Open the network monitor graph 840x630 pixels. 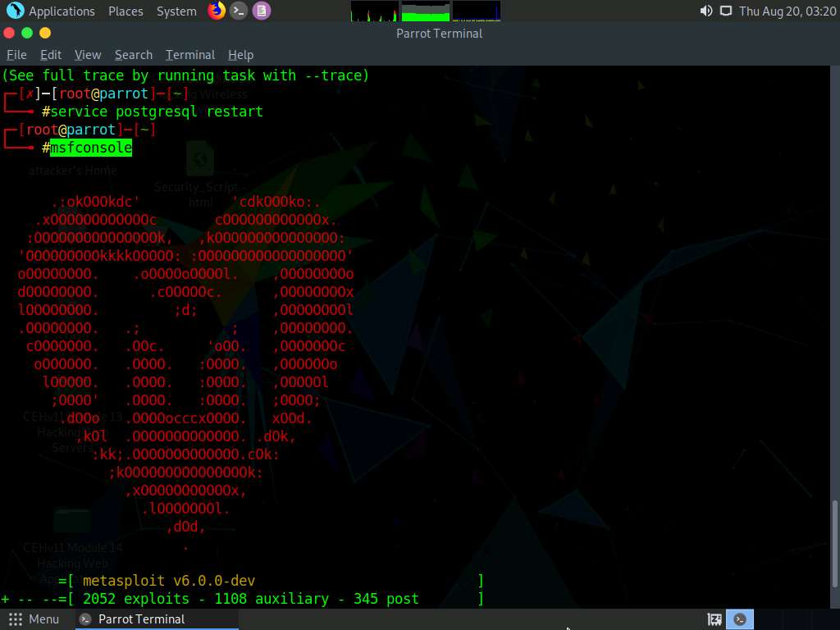477,11
